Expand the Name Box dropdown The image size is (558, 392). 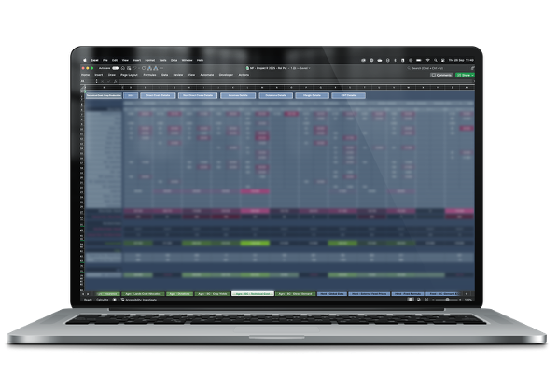(x=96, y=81)
